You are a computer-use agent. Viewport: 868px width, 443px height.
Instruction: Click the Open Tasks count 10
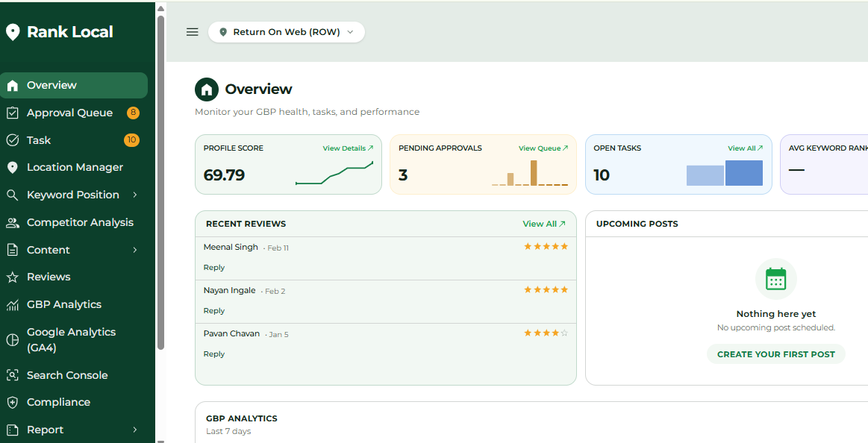tap(602, 175)
